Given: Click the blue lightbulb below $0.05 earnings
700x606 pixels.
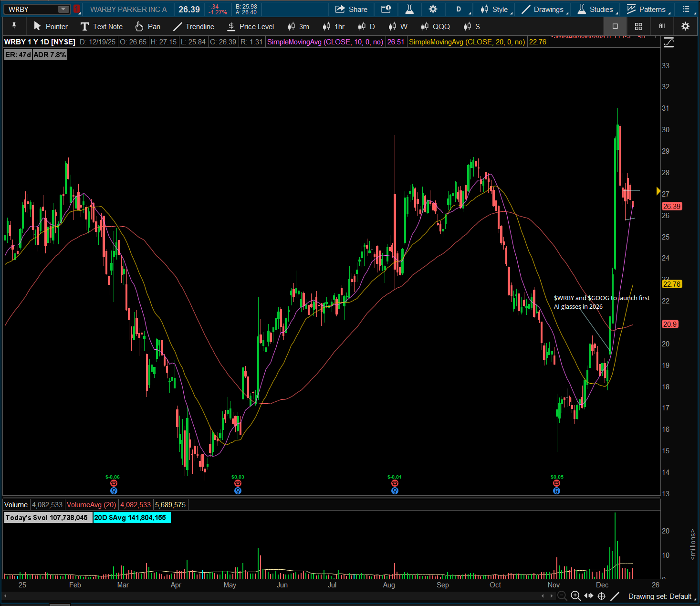Looking at the screenshot, I should pos(556,491).
